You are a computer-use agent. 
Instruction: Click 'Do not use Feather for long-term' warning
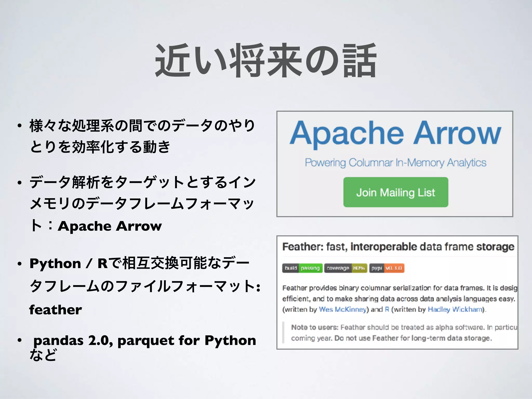413,338
